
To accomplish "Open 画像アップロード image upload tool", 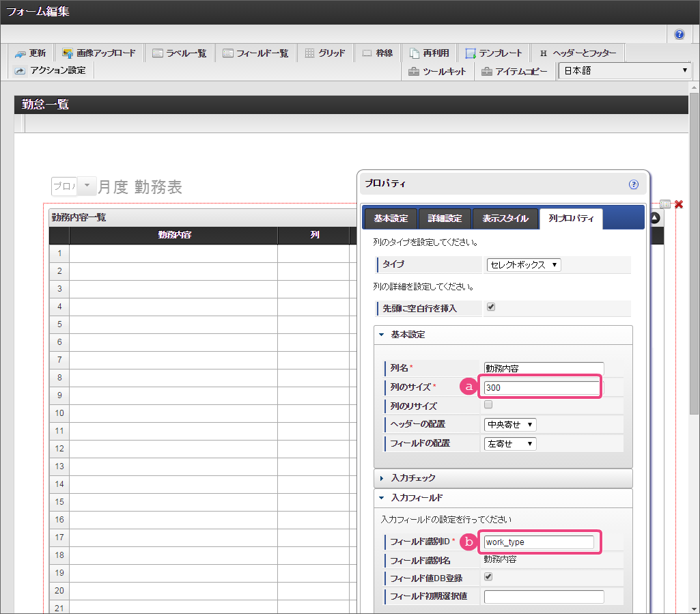I will pyautogui.click(x=98, y=53).
